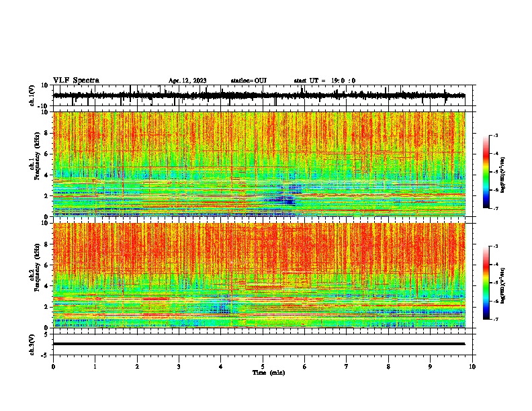Click the time axis tick label "5"
The image size is (532, 411).
263,367
